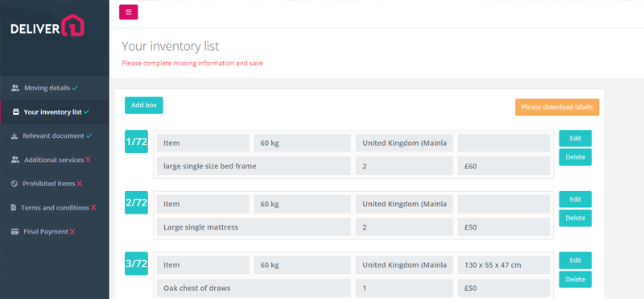Delete item 2/72 large single mattress

click(x=575, y=218)
